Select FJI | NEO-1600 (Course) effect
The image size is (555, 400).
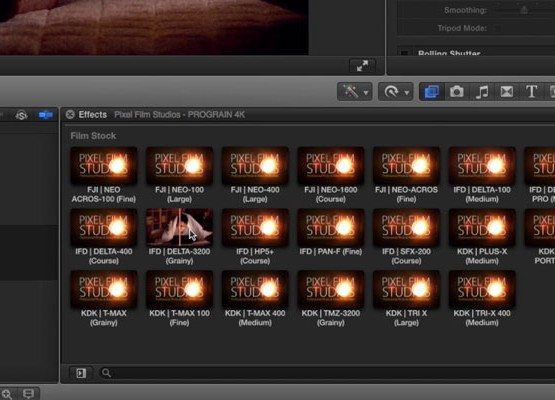pyautogui.click(x=331, y=175)
